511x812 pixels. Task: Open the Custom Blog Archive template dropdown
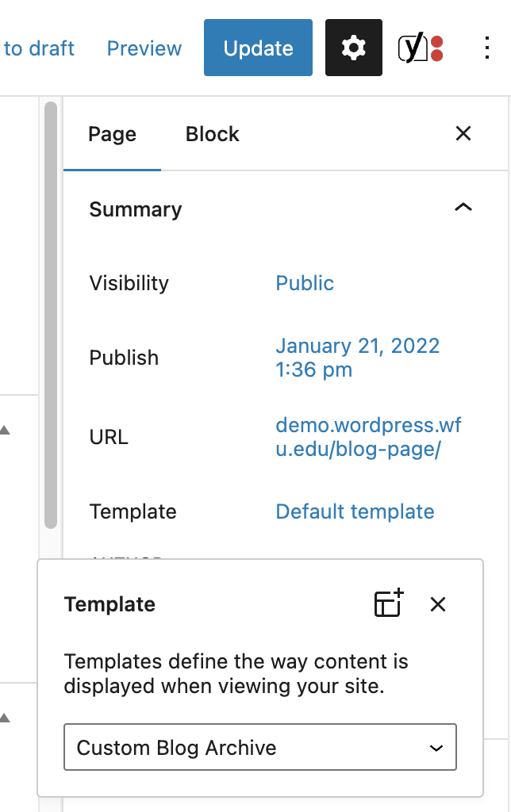click(260, 747)
